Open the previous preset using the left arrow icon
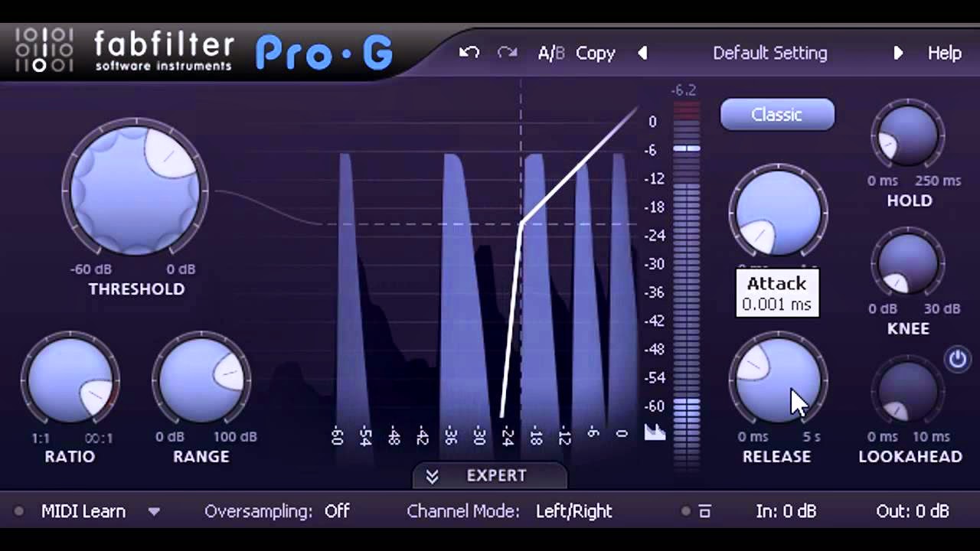Screen dimensions: 980x551 (642, 53)
